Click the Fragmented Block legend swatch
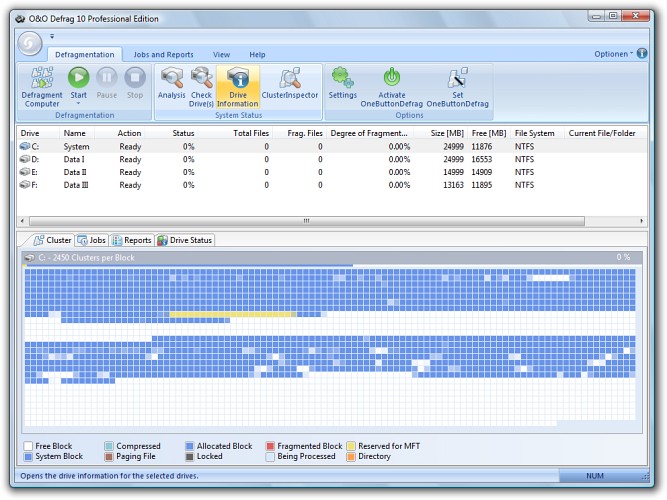 click(x=270, y=446)
